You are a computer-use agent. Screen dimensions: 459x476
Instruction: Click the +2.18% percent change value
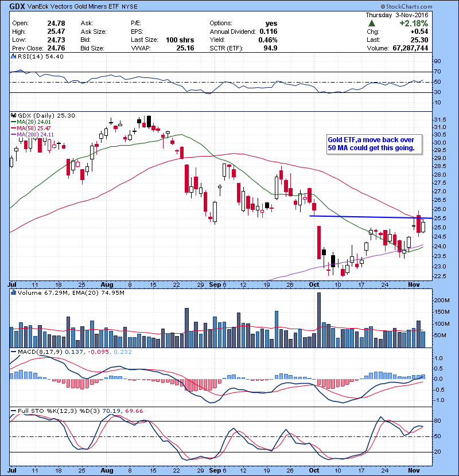tap(414, 24)
